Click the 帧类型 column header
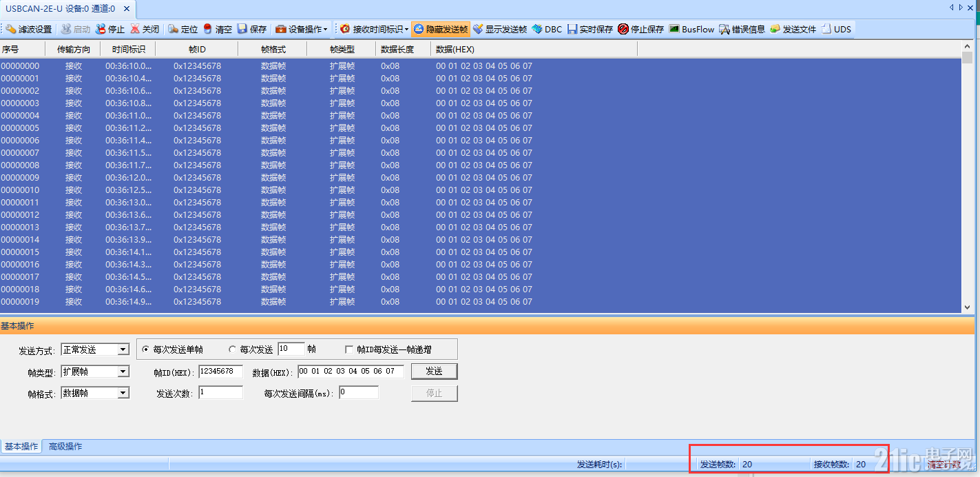This screenshot has width=980, height=477. click(342, 50)
